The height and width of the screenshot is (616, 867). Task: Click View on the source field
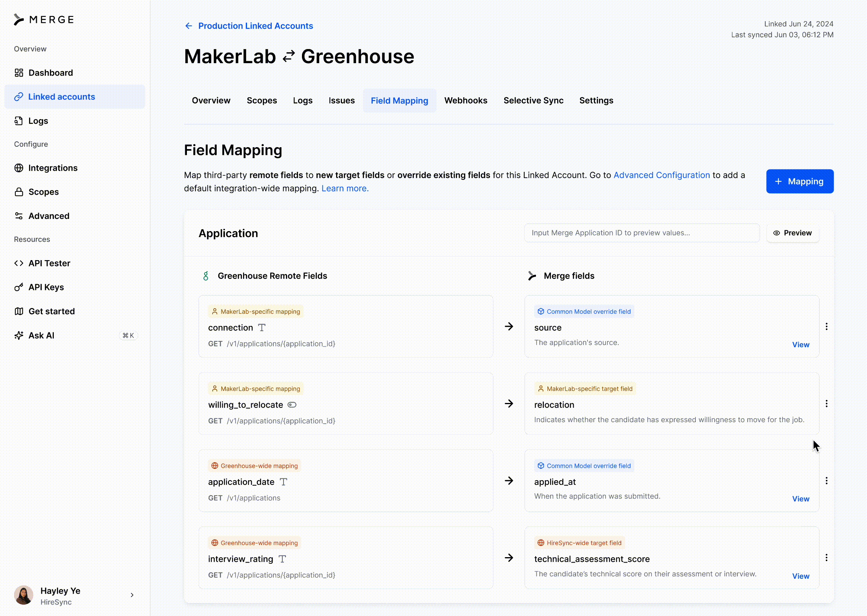(801, 344)
